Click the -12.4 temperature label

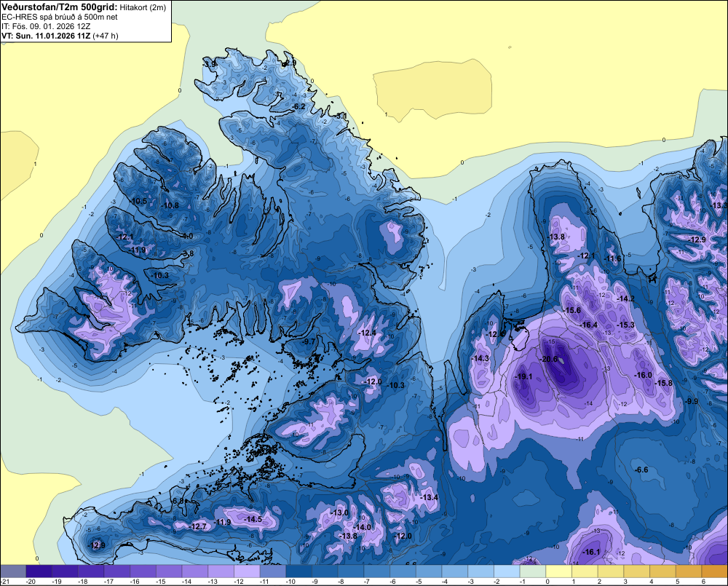[367, 333]
